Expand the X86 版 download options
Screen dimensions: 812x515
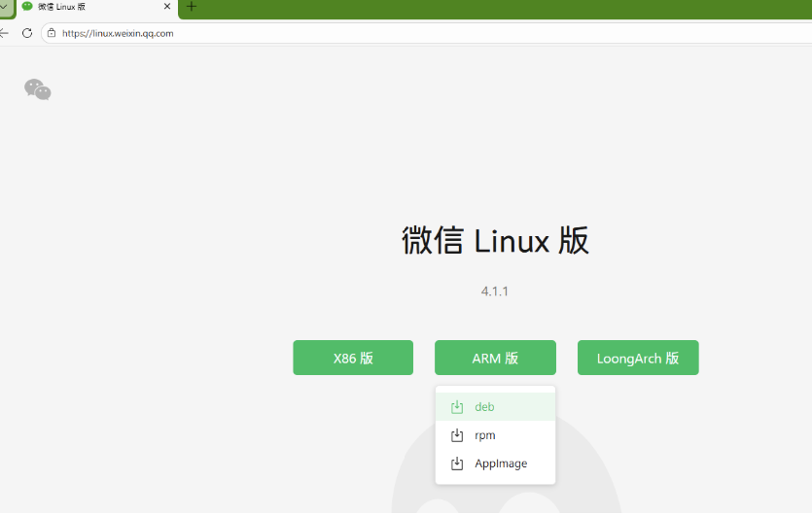[353, 358]
